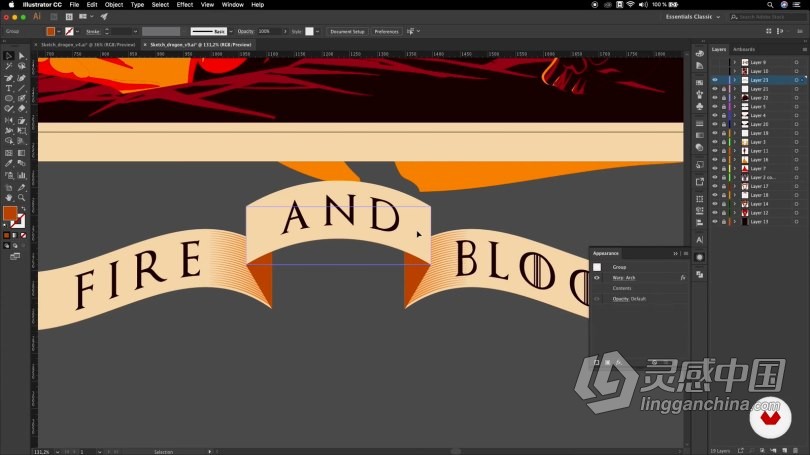Select the Selection tool in the toolbox

coord(9,56)
